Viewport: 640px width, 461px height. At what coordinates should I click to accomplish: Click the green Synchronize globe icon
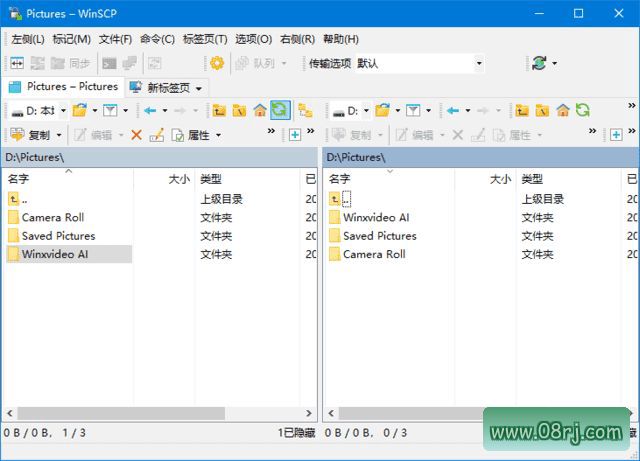coord(539,63)
